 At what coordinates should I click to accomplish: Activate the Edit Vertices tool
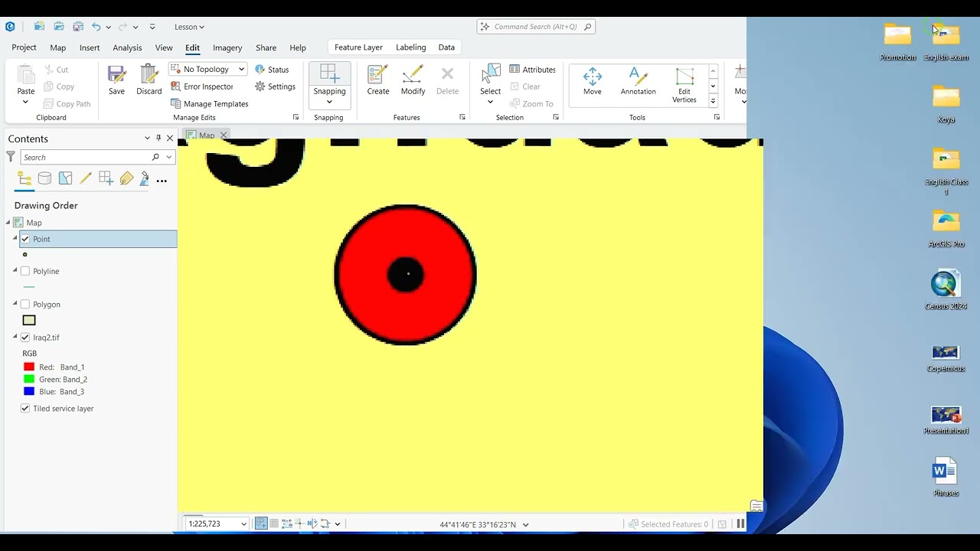click(684, 84)
